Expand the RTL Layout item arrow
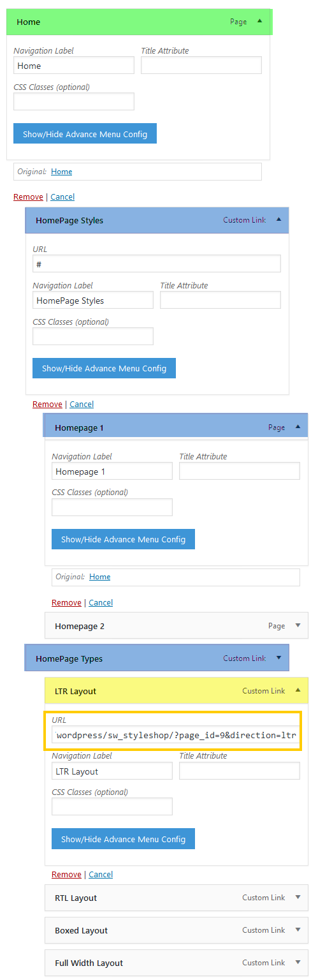 (x=298, y=897)
